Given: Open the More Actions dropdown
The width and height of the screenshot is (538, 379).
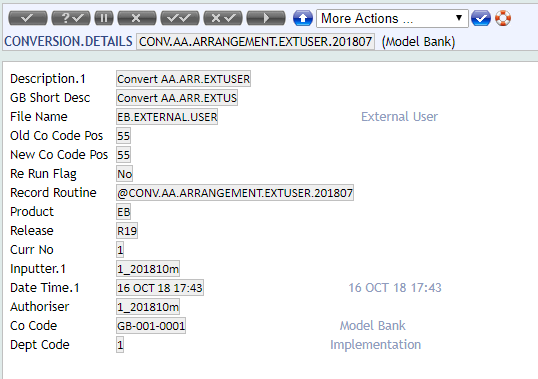Looking at the screenshot, I should click(x=392, y=19).
